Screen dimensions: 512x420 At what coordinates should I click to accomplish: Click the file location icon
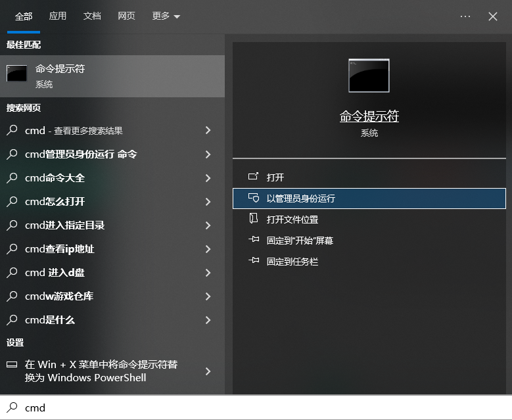tap(254, 218)
